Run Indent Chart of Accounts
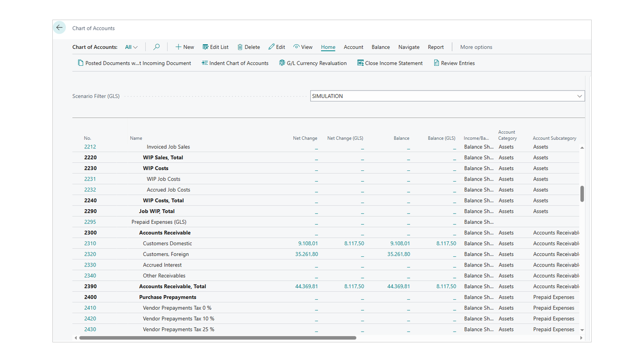Screen dimensions: 644x362 (235, 63)
